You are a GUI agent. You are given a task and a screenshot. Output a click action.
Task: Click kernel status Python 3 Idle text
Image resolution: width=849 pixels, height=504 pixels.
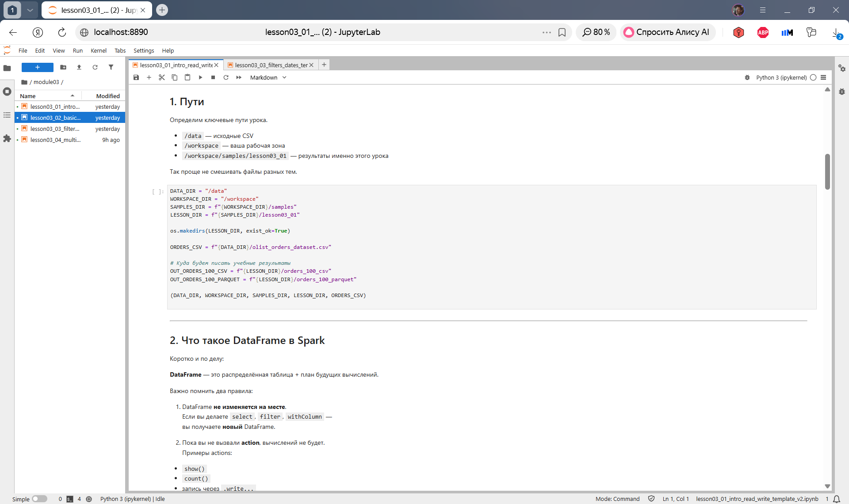click(132, 499)
